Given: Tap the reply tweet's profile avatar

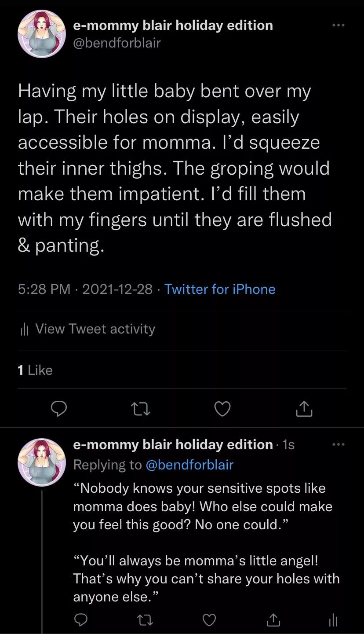Looking at the screenshot, I should tap(42, 462).
